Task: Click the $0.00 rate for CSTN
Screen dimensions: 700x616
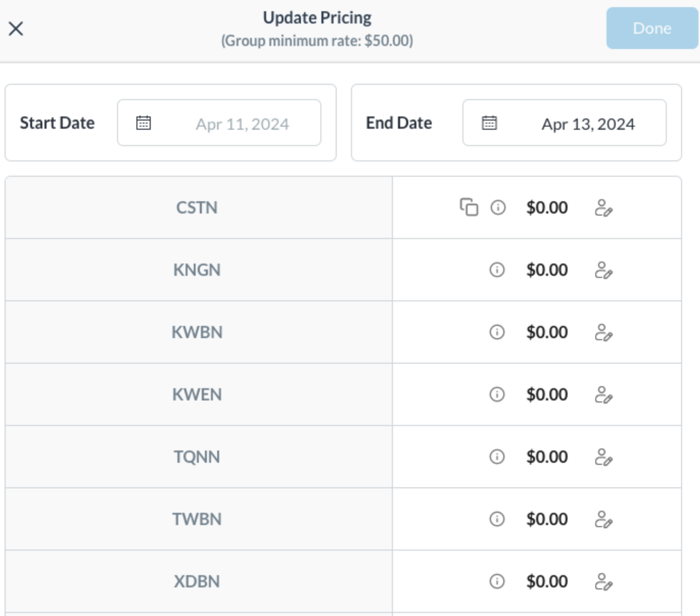Action: [x=547, y=208]
